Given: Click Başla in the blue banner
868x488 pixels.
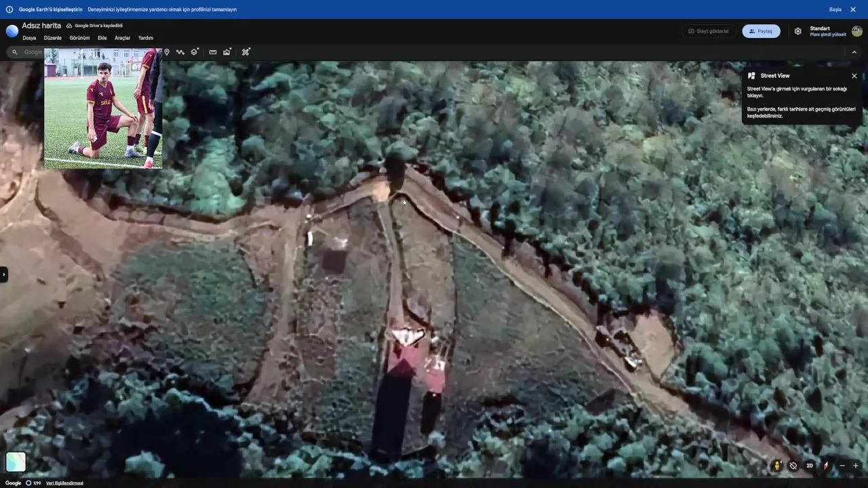Looking at the screenshot, I should point(835,9).
